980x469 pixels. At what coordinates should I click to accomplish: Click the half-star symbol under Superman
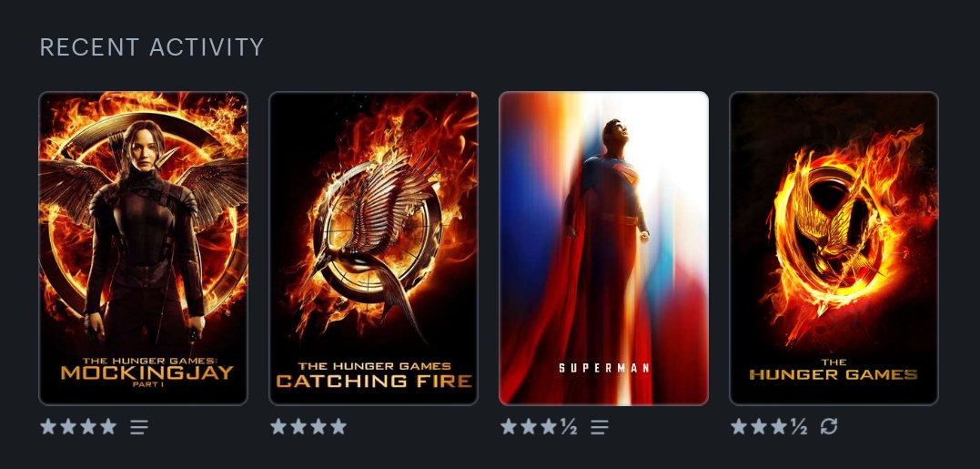[568, 426]
